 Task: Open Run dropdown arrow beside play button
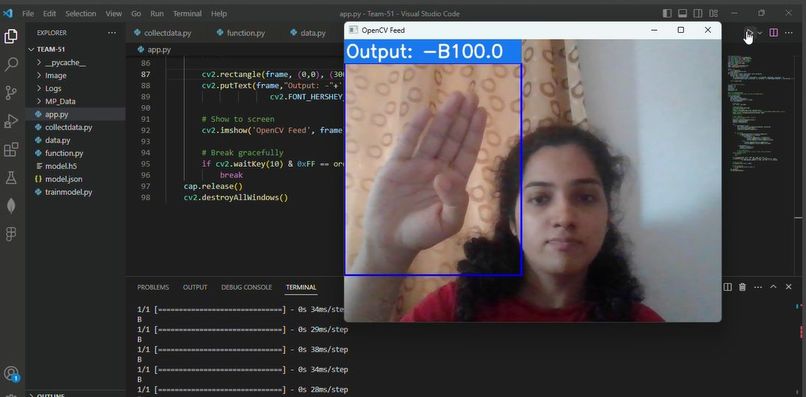760,32
